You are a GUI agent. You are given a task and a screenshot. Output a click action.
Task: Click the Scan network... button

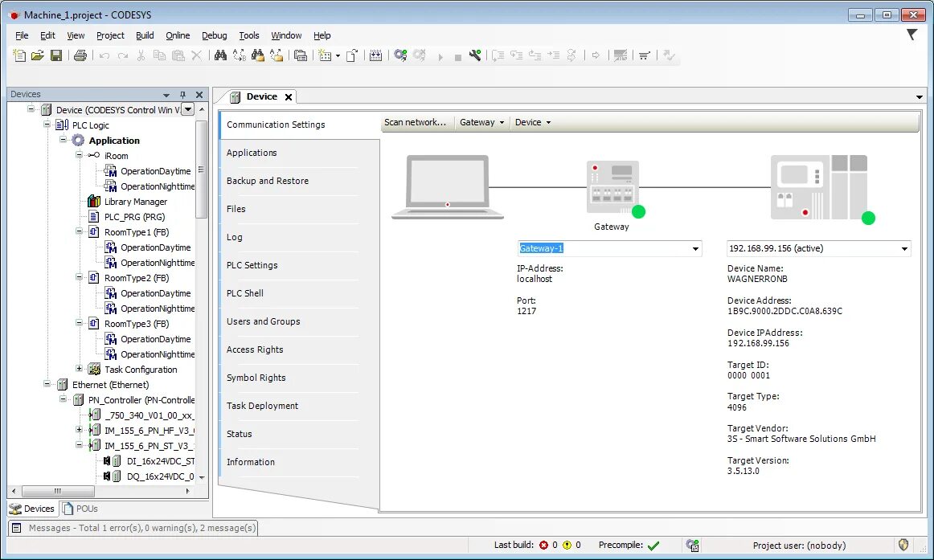click(x=416, y=122)
